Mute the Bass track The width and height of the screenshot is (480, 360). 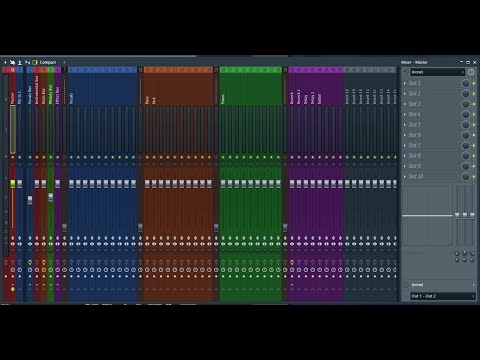(x=147, y=157)
